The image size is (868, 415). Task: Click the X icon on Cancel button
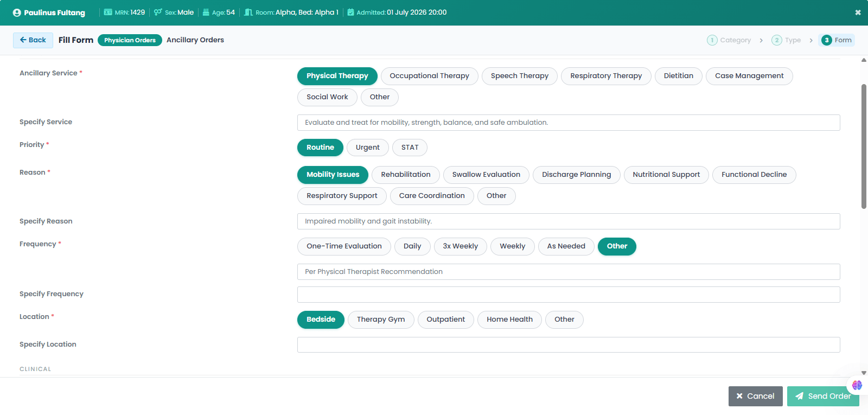pos(739,396)
